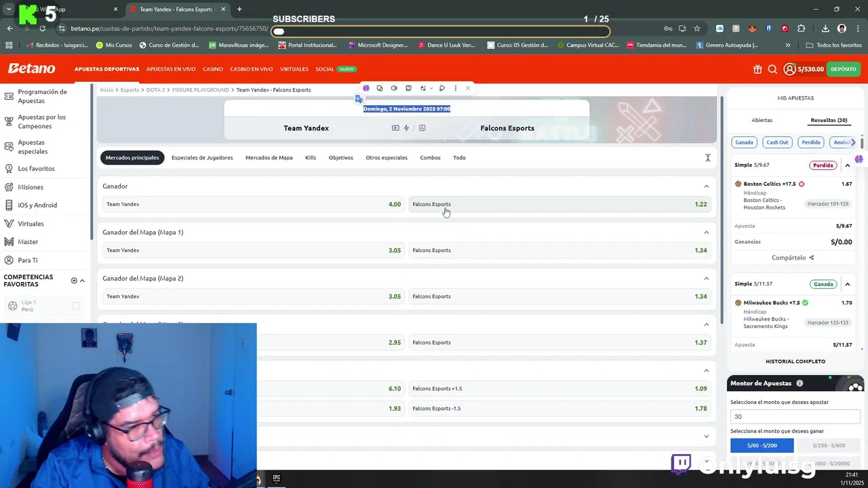Image resolution: width=868 pixels, height=488 pixels.
Task: Click the info icon beside Mentor de Apuestas
Action: [800, 384]
